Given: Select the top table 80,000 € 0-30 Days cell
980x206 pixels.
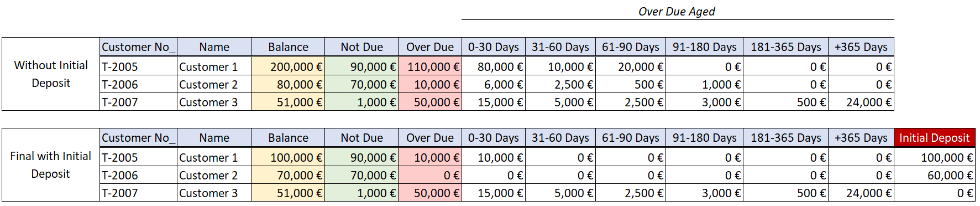Looking at the screenshot, I should coord(493,66).
